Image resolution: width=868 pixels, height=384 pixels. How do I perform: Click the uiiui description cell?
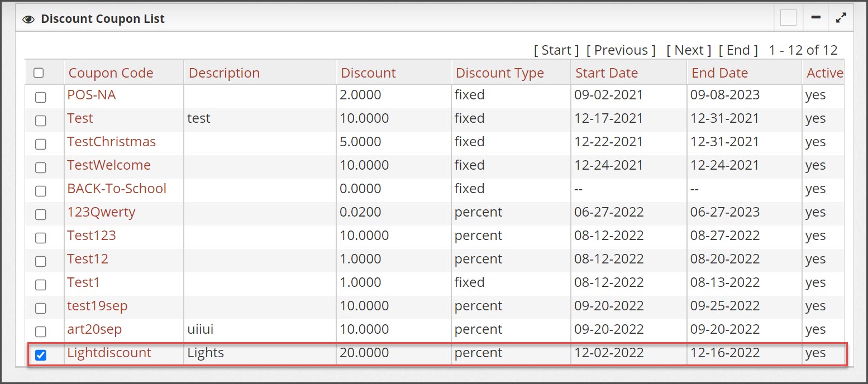coord(201,329)
